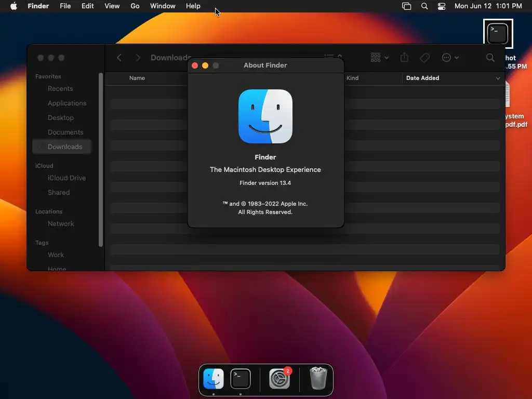Click the date and time in menu bar

(488, 6)
